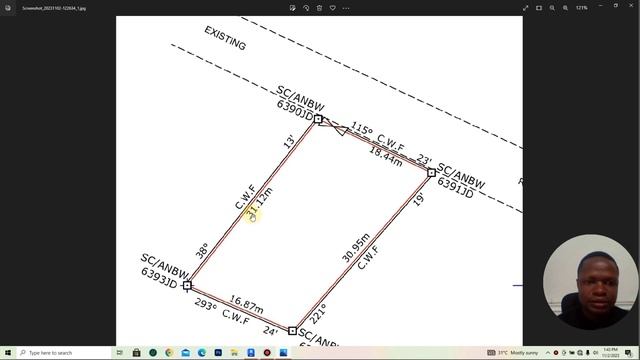
Task: Open the blue contact-card app on the taskbar
Action: point(251,353)
